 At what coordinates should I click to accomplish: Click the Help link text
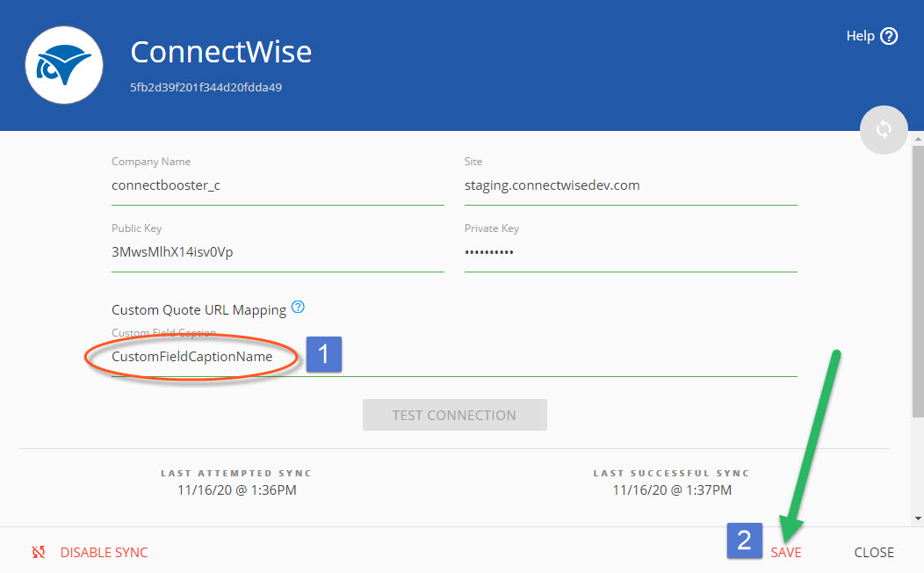[861, 36]
